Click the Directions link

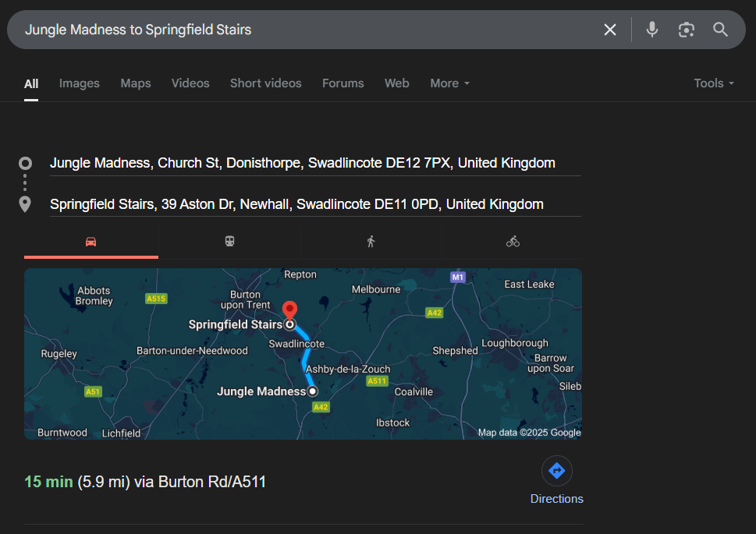tap(557, 499)
